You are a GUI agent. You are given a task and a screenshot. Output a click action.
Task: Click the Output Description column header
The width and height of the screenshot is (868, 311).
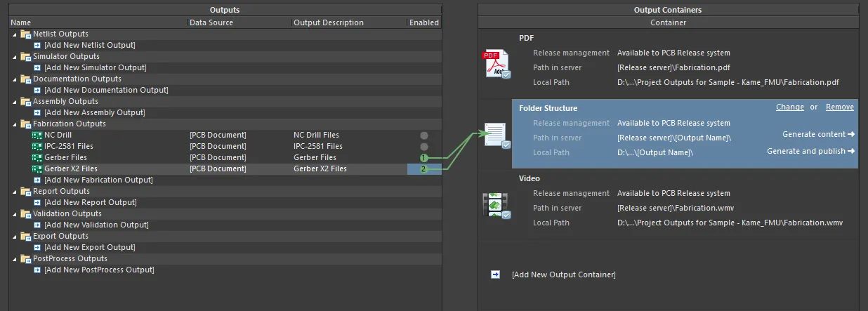coord(350,22)
